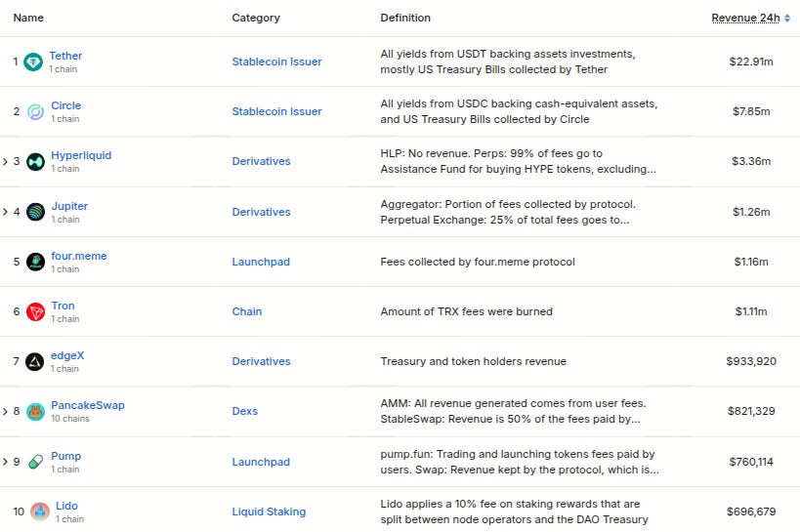The image size is (800, 532).
Task: Open the Hyperliquid protocol link
Action: [x=81, y=155]
